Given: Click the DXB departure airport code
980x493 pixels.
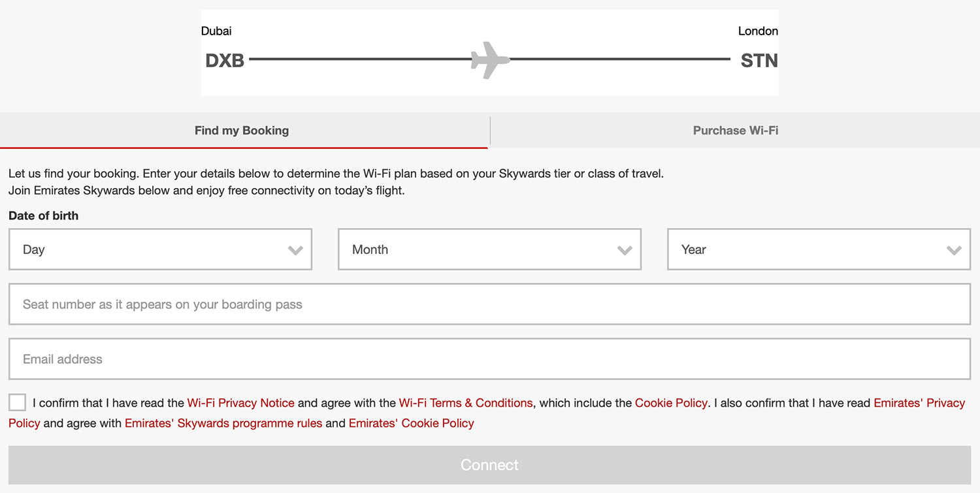Looking at the screenshot, I should 225,61.
